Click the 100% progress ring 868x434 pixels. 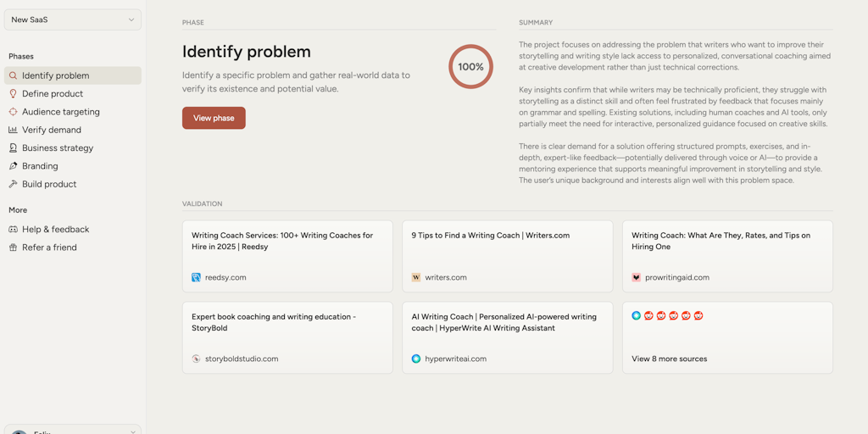pyautogui.click(x=470, y=67)
